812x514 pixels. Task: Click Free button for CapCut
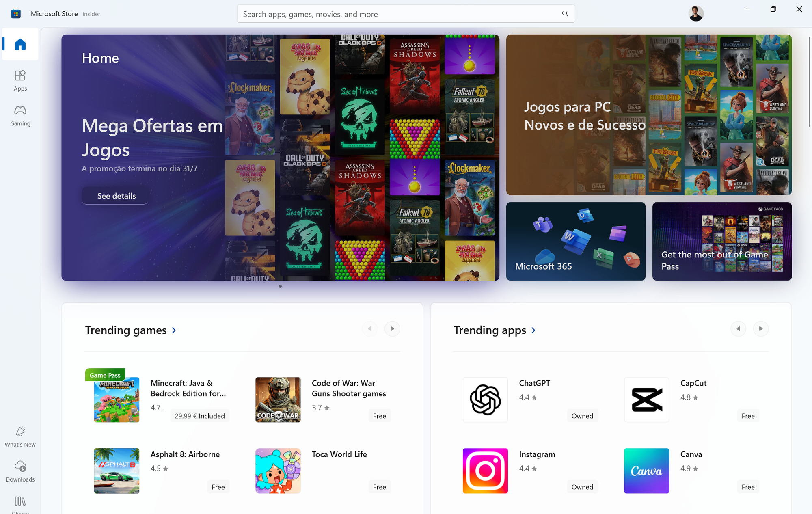[748, 416]
